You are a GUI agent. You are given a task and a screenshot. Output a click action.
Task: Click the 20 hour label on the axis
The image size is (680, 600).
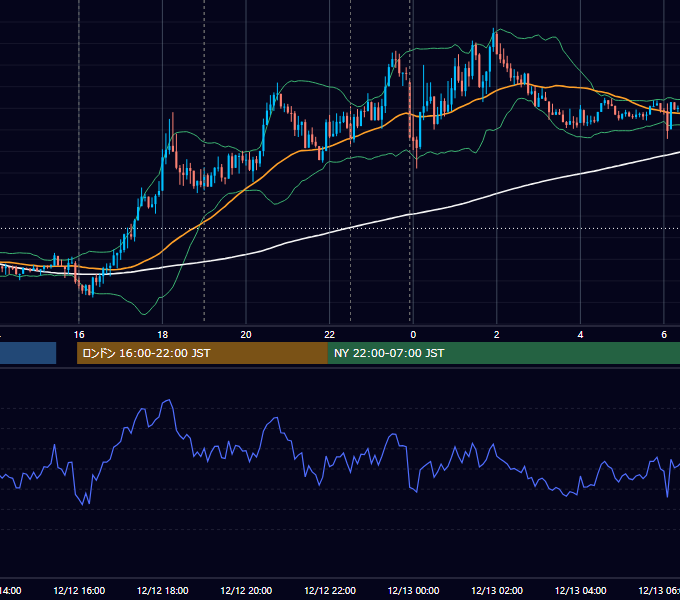point(246,335)
